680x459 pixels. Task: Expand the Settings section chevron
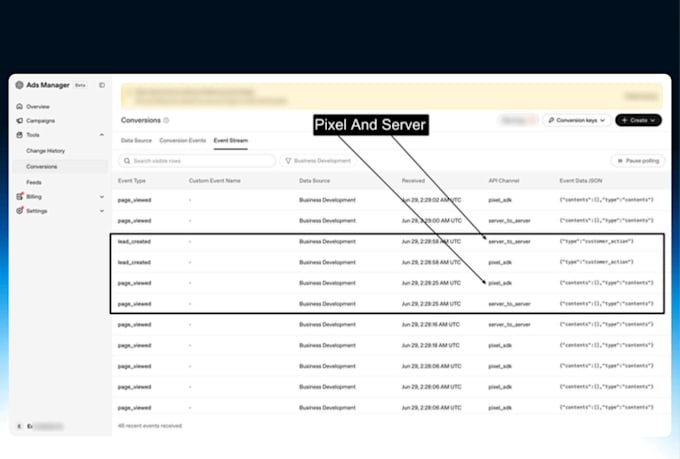coord(102,211)
